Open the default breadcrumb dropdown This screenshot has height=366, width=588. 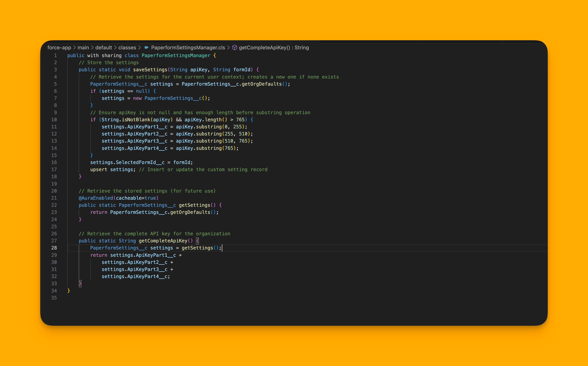pos(104,48)
